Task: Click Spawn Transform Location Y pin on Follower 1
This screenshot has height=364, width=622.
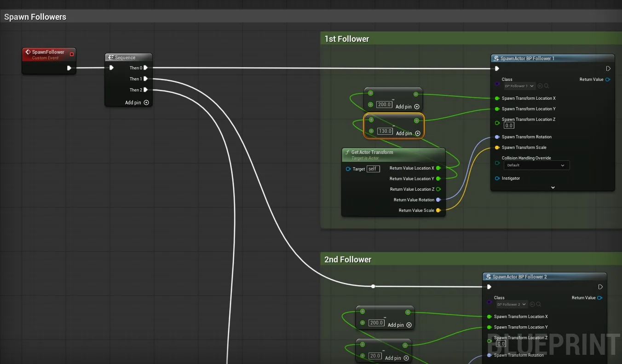Action: [x=497, y=109]
